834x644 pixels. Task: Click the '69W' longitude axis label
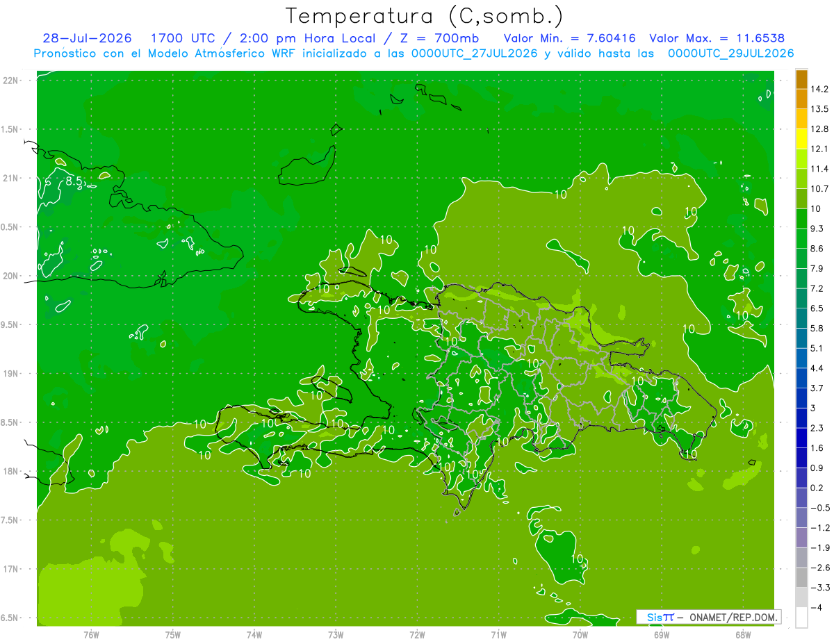point(662,635)
